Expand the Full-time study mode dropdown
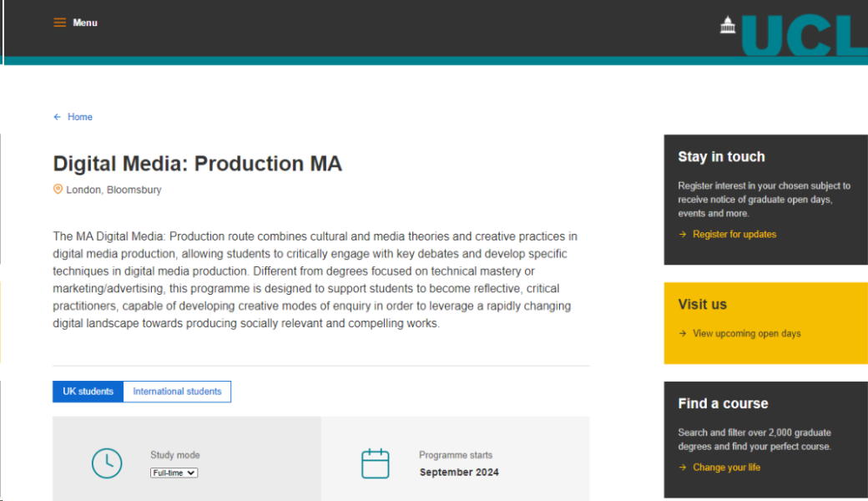 174,473
